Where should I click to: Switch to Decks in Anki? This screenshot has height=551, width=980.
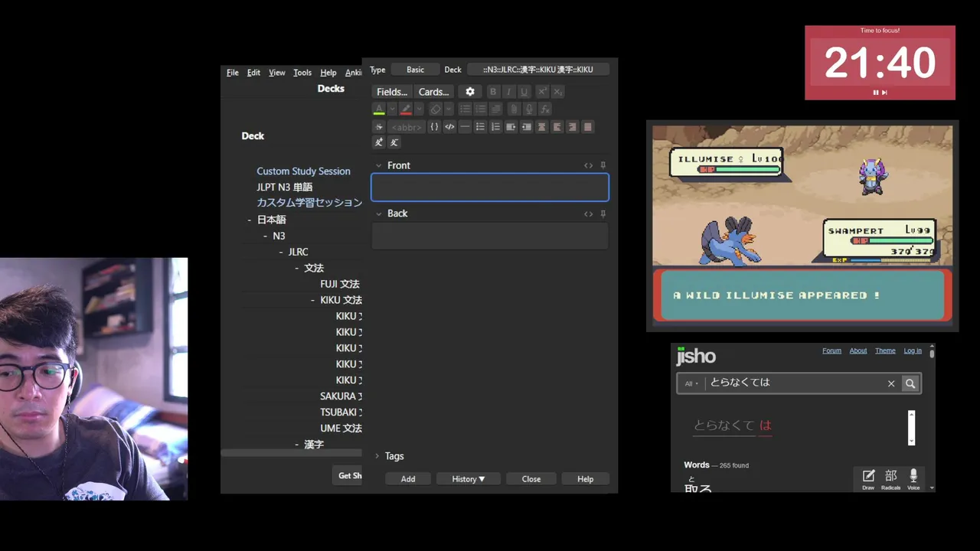tap(331, 88)
